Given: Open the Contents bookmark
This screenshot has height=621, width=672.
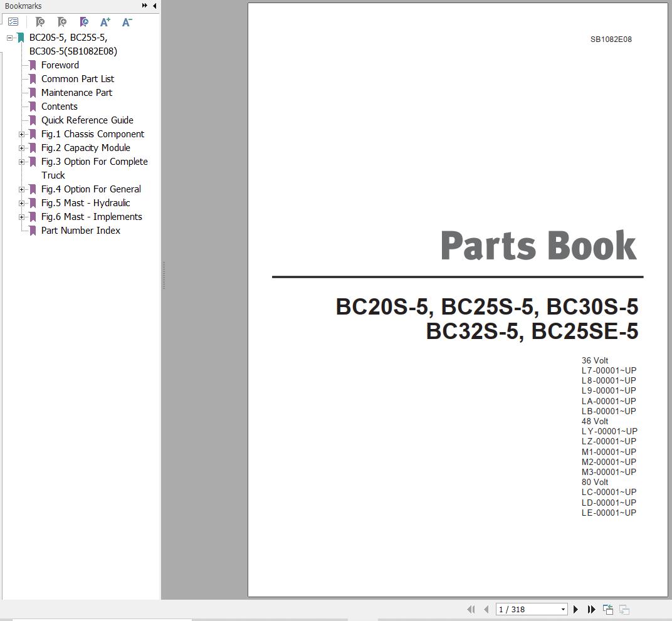Looking at the screenshot, I should coord(59,106).
